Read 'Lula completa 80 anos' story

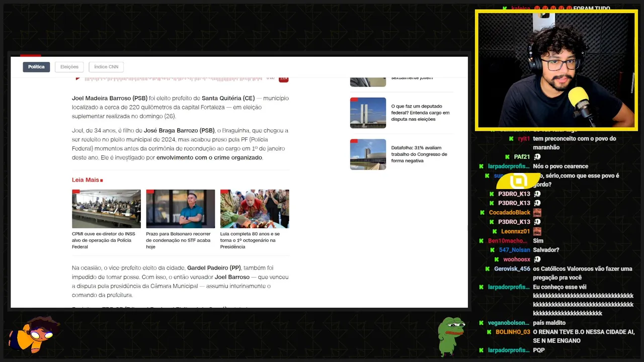coord(250,240)
